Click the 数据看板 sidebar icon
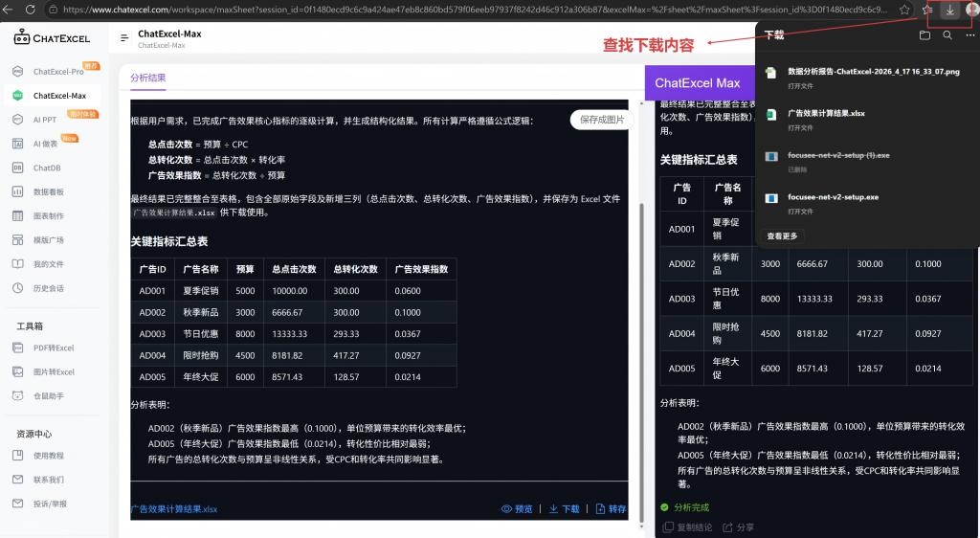This screenshot has height=538, width=980. point(18,191)
